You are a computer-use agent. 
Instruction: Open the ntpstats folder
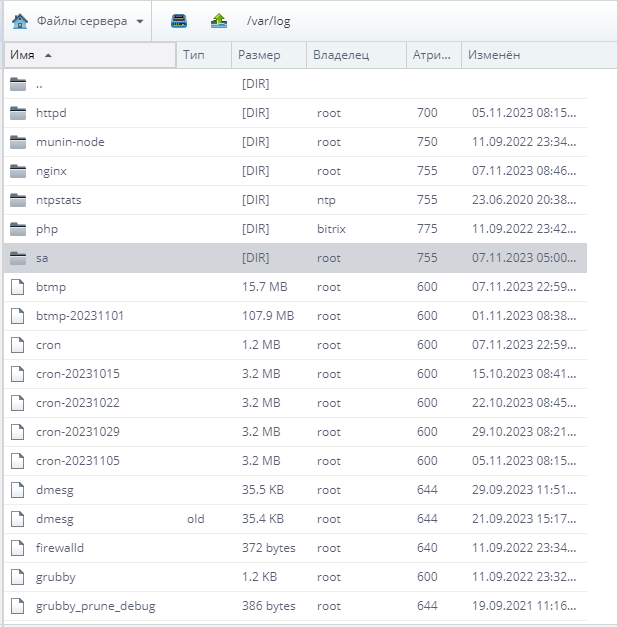pyautogui.click(x=59, y=200)
